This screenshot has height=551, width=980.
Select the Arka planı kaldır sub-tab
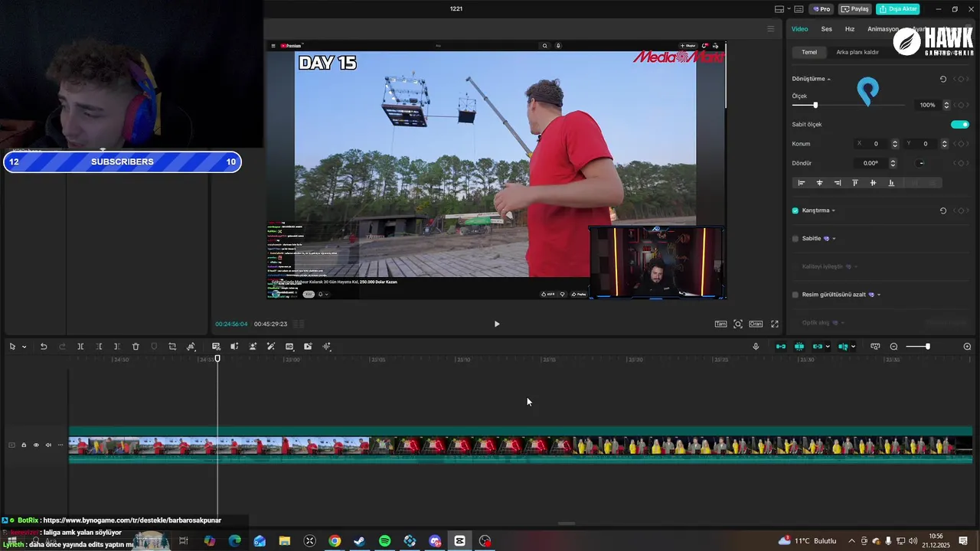857,52
